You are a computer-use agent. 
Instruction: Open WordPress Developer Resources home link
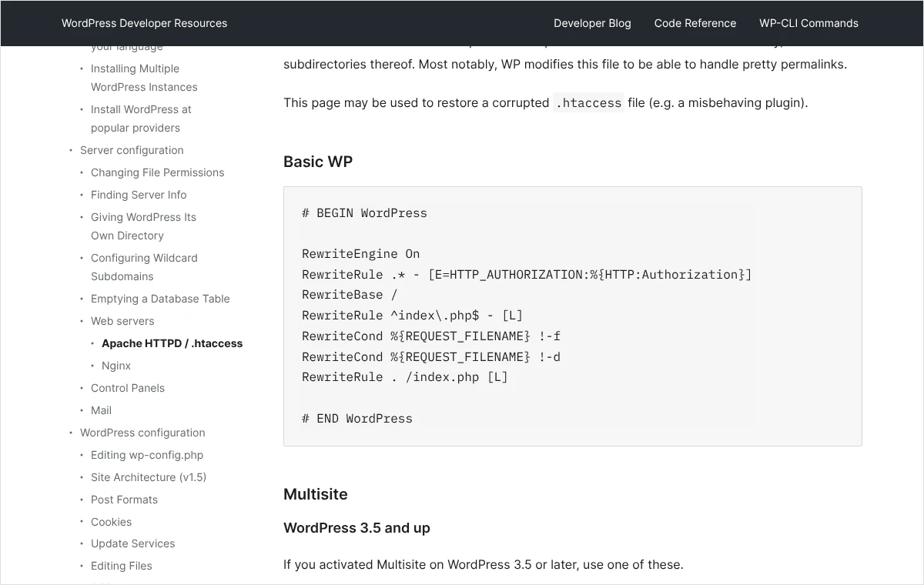click(x=145, y=23)
